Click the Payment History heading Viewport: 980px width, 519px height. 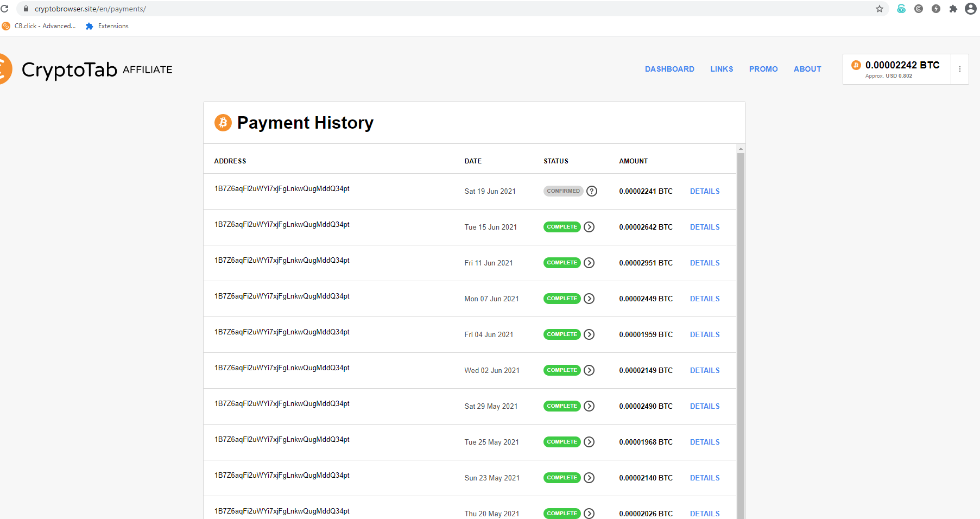305,123
